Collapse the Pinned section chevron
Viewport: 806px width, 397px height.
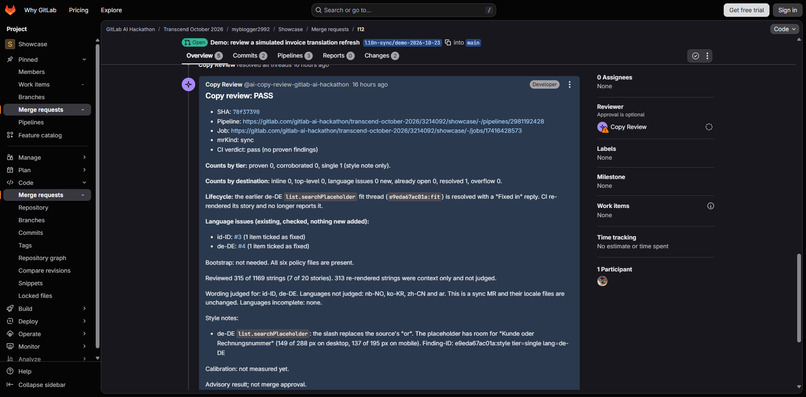[84, 60]
